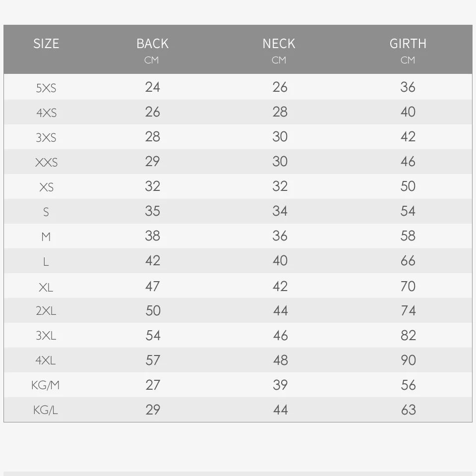Select back value 35 in S row
Image resolution: width=476 pixels, height=476 pixels.
coord(153,211)
